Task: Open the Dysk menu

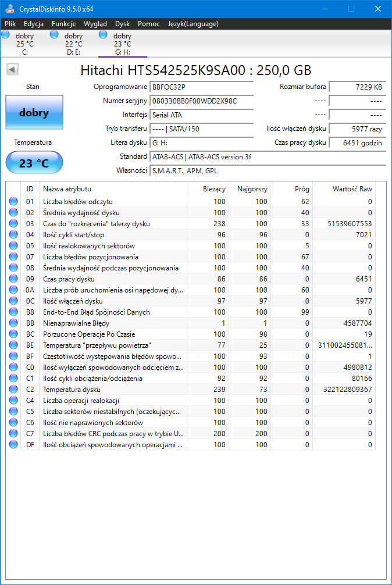Action: 122,24
